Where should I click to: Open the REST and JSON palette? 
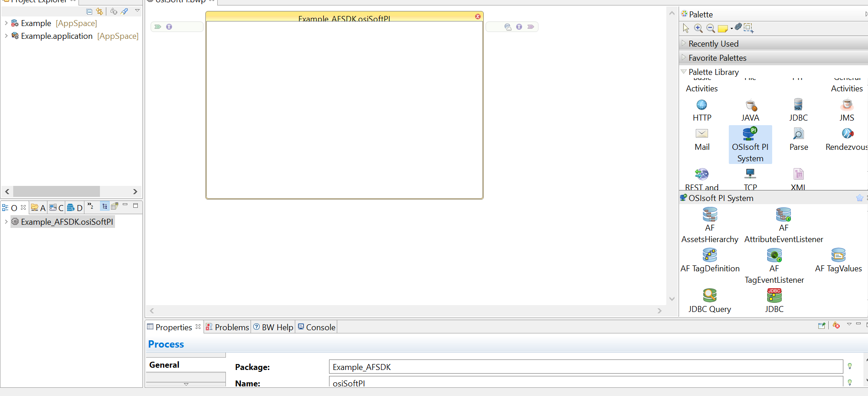coord(702,179)
